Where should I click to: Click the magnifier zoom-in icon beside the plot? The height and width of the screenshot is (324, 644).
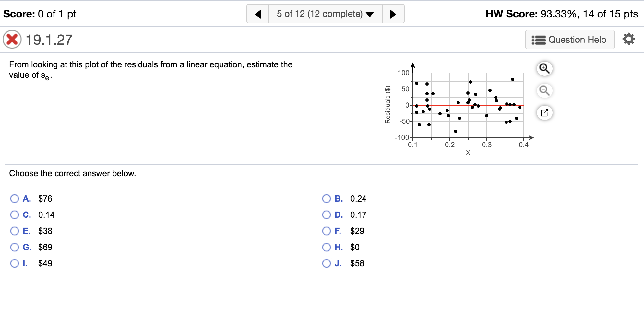coord(544,69)
